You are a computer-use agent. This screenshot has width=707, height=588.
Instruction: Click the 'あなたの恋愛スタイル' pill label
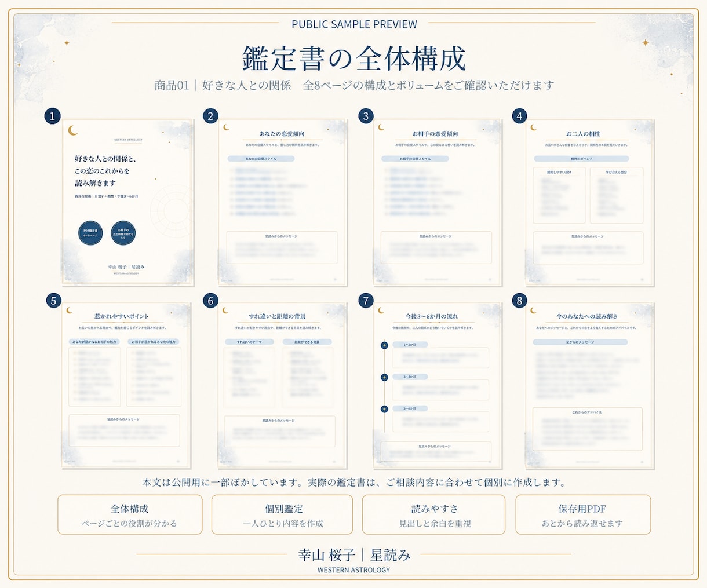(x=261, y=159)
